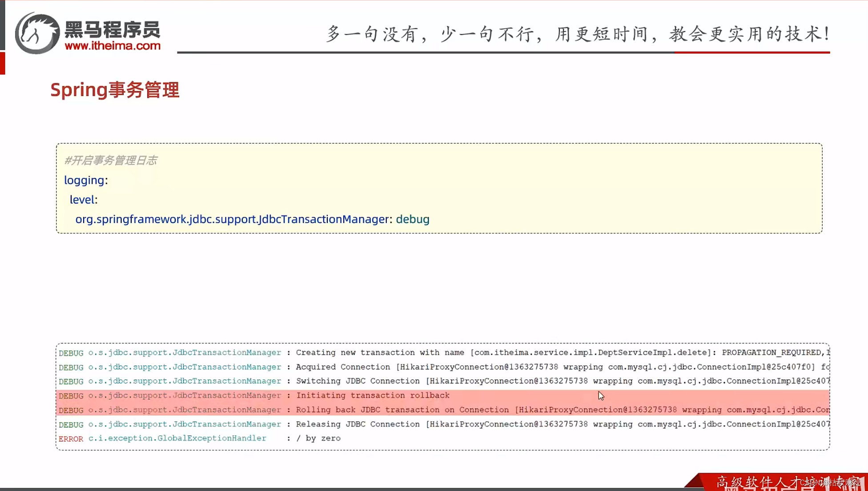Select the logging key in YAML

tap(84, 180)
